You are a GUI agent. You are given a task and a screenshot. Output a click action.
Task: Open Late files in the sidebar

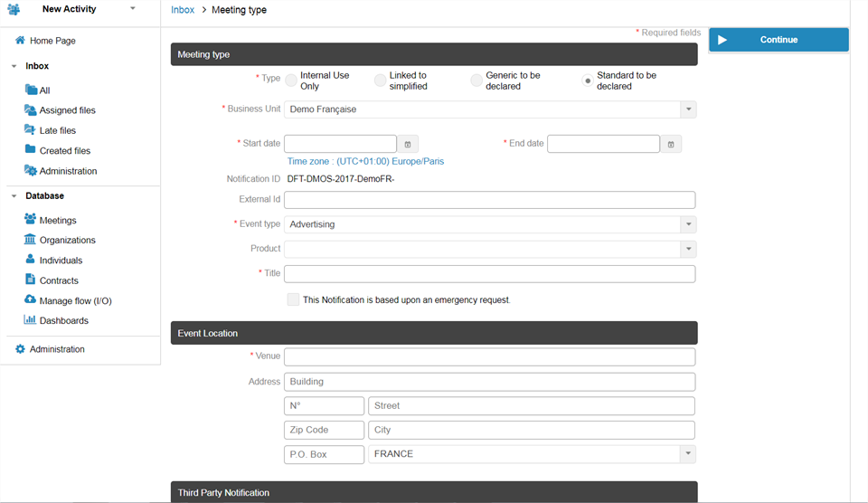click(58, 130)
